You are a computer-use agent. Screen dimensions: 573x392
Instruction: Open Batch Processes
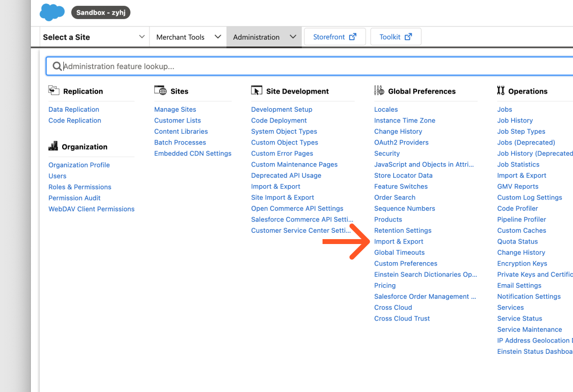pos(180,142)
